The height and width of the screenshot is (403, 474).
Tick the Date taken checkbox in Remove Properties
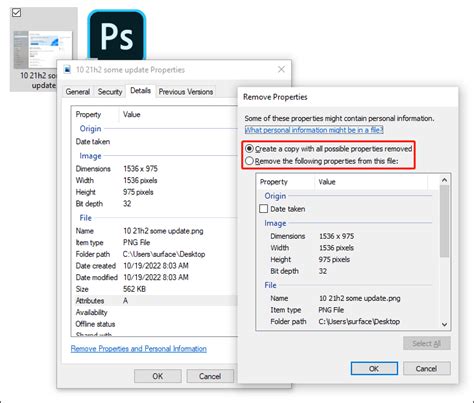tap(263, 209)
